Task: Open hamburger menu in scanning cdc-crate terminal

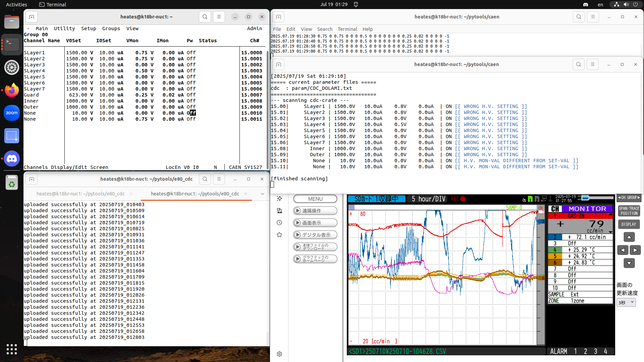Action: click(x=593, y=64)
